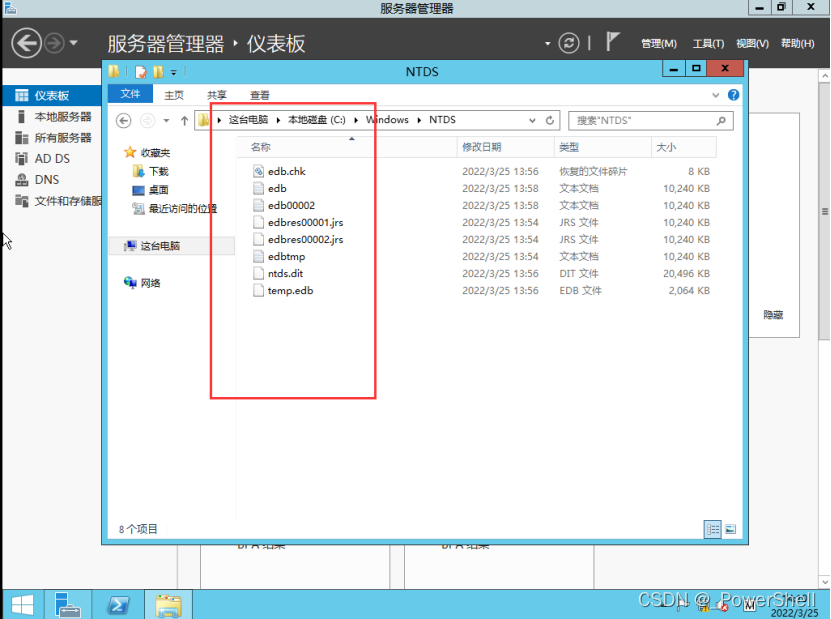Open the navigation history dropdown in Server Manager

74,43
